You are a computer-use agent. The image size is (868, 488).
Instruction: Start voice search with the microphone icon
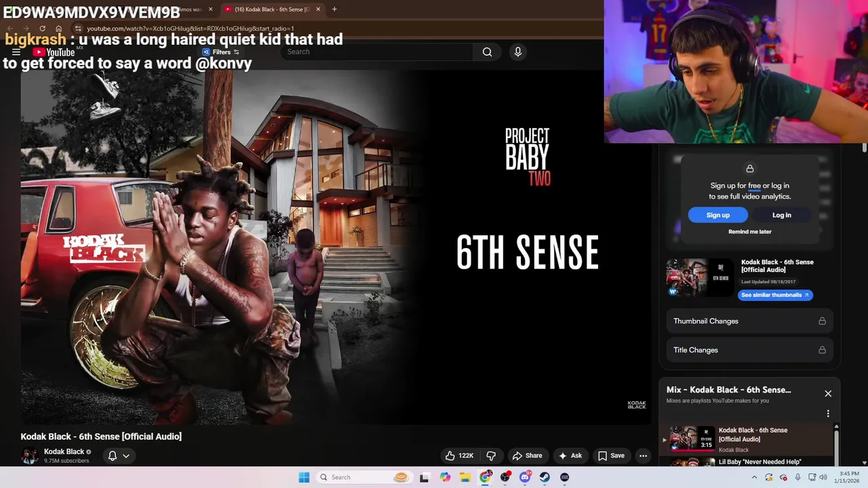[x=517, y=52]
